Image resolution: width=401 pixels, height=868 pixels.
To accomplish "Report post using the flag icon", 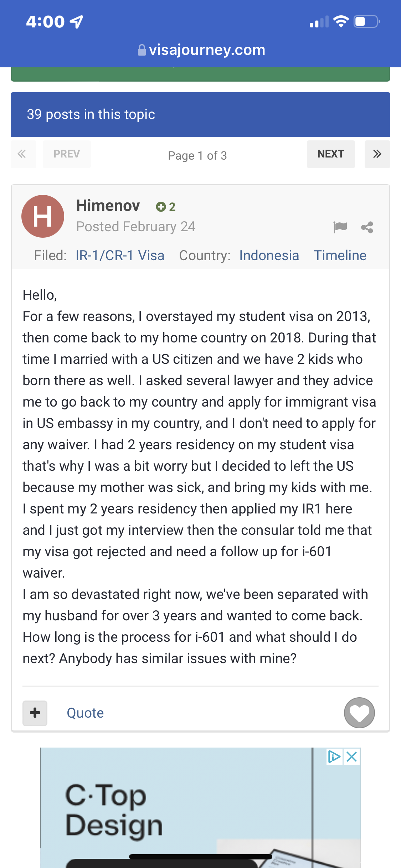I will [x=340, y=227].
